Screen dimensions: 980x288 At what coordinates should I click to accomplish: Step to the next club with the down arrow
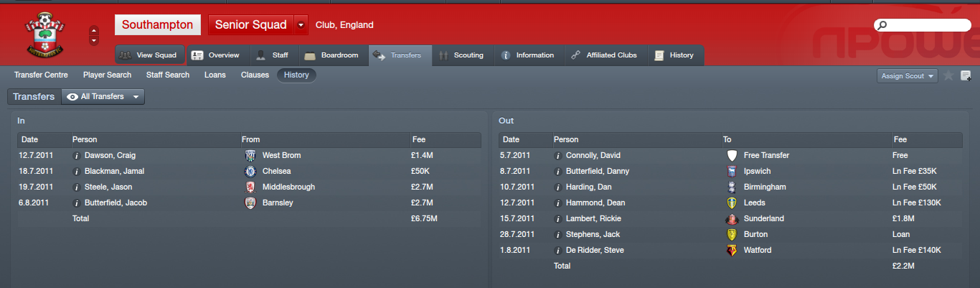(94, 41)
